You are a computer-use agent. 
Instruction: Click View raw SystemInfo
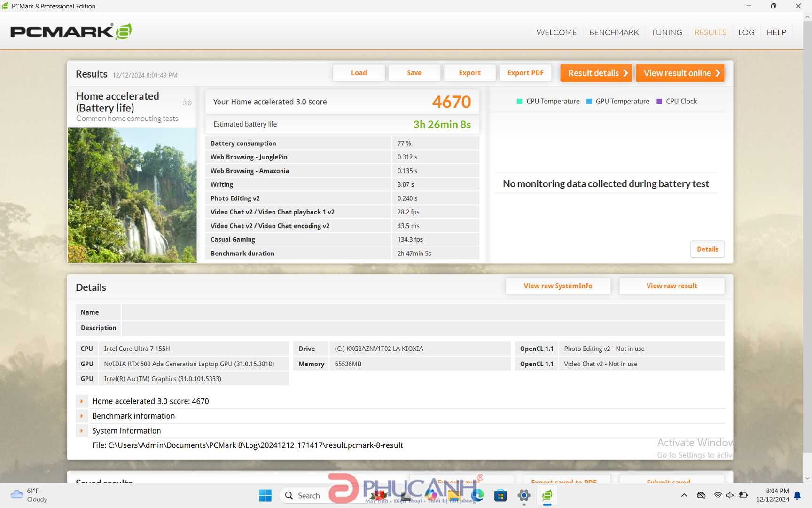tap(558, 286)
